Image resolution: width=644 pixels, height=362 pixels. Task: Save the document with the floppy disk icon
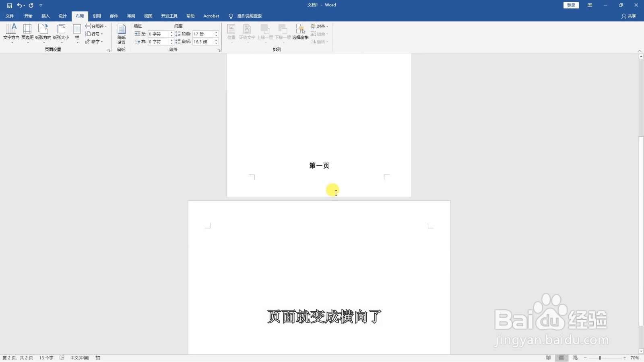point(10,5)
